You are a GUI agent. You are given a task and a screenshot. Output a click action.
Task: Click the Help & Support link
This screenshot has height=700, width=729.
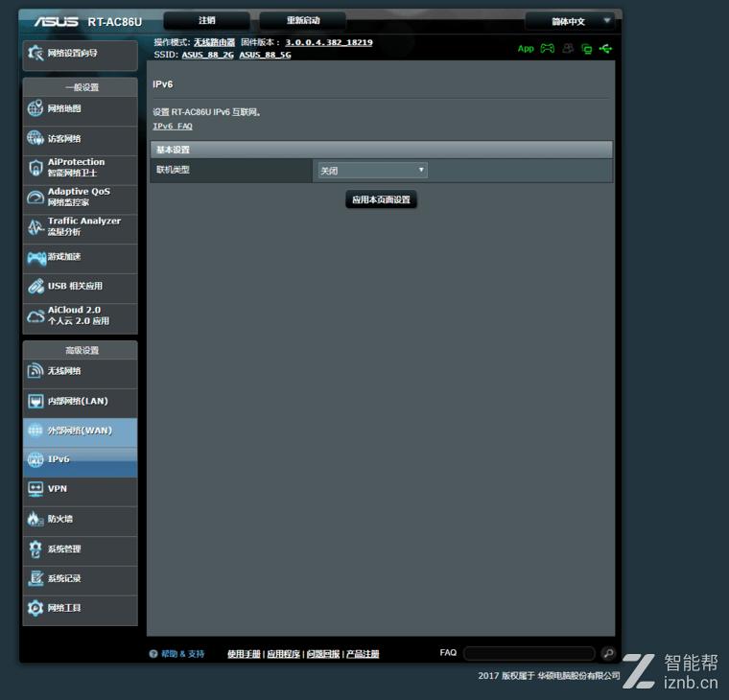[x=182, y=654]
